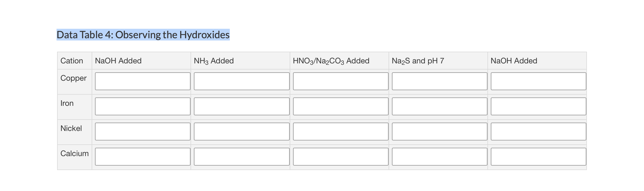Select the Data Table 4 heading text
Viewport: 644px width, 191px height.
(x=143, y=35)
